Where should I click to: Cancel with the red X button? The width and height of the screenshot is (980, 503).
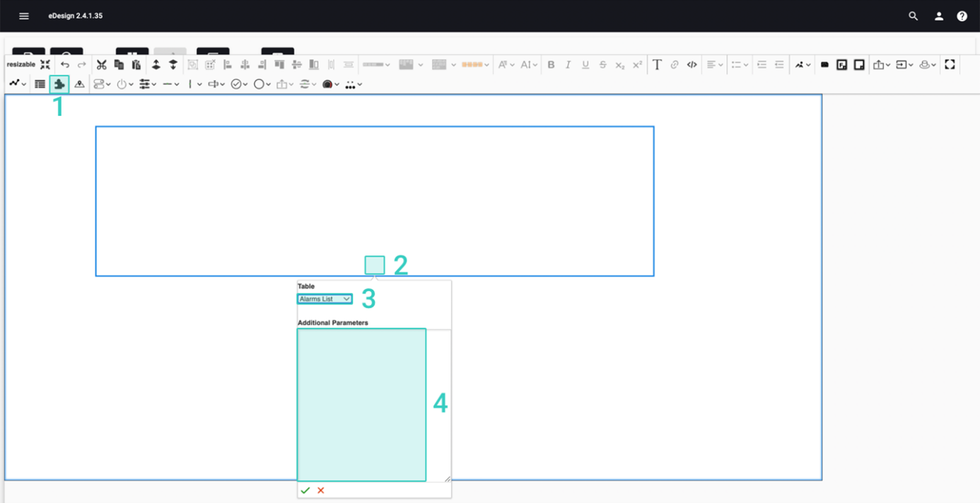click(x=321, y=490)
